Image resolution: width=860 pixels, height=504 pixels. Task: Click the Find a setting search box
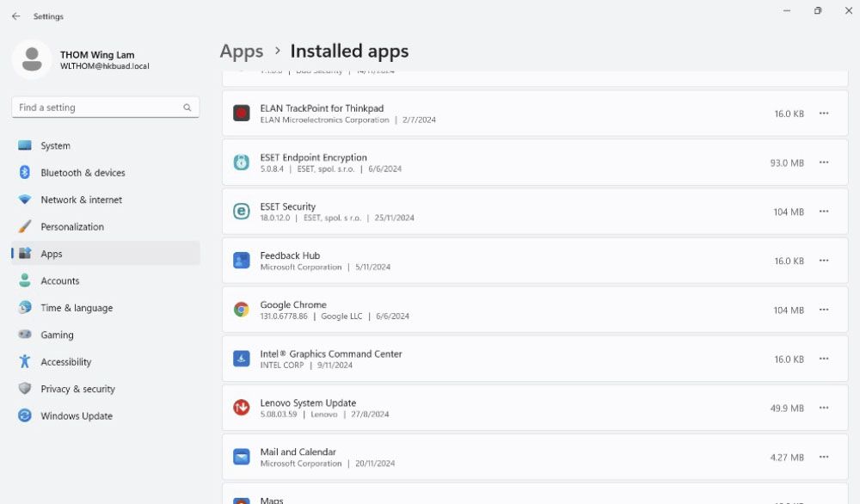[99, 108]
